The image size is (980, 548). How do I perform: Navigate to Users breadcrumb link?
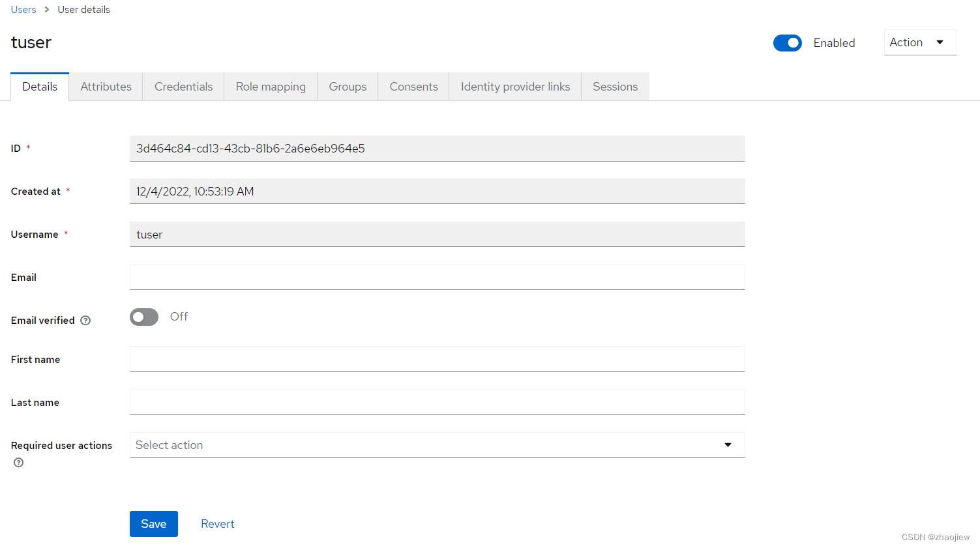(x=23, y=10)
